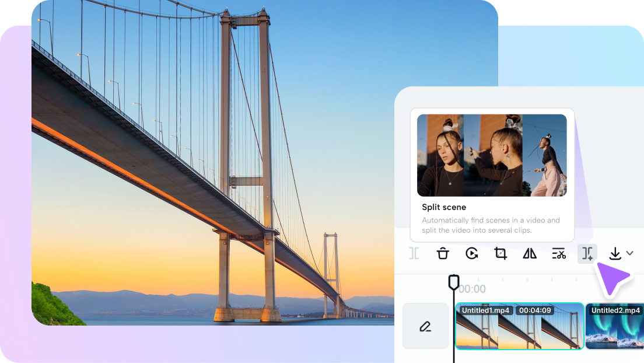Open the playback speed tool icon
644x363 pixels.
coord(471,253)
